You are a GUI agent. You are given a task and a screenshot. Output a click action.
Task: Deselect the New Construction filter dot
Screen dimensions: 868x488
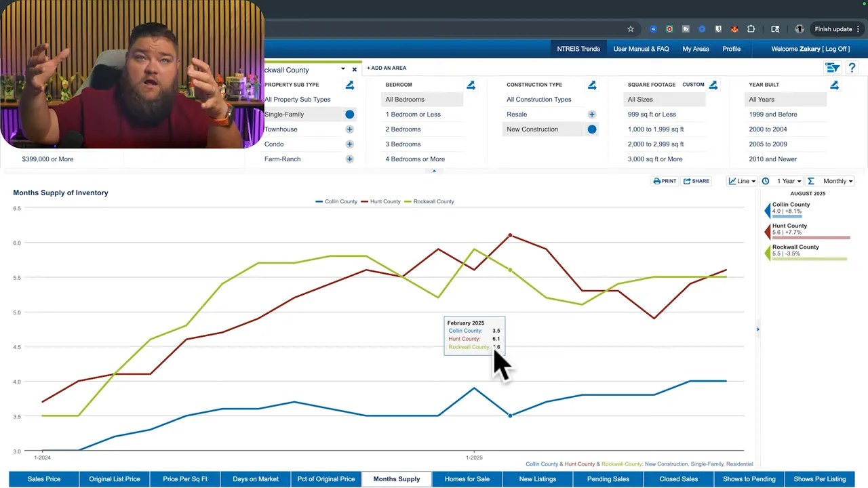[x=592, y=129]
